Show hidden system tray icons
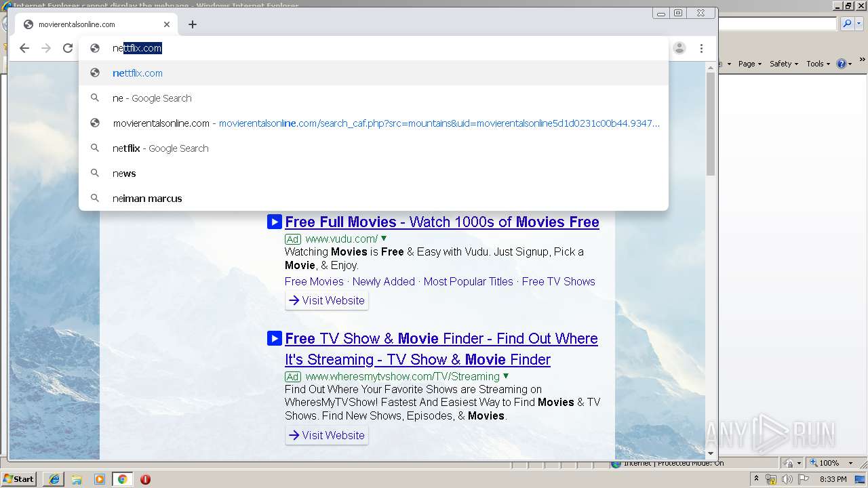The image size is (868, 488). coord(756,479)
